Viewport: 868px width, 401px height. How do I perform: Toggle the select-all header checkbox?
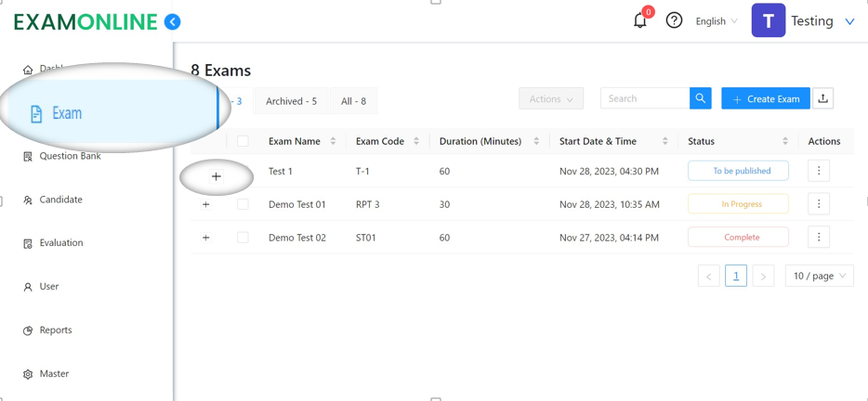pyautogui.click(x=243, y=141)
